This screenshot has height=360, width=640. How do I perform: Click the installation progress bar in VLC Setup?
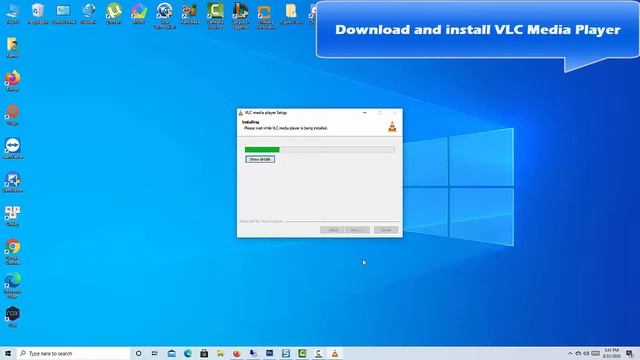320,150
